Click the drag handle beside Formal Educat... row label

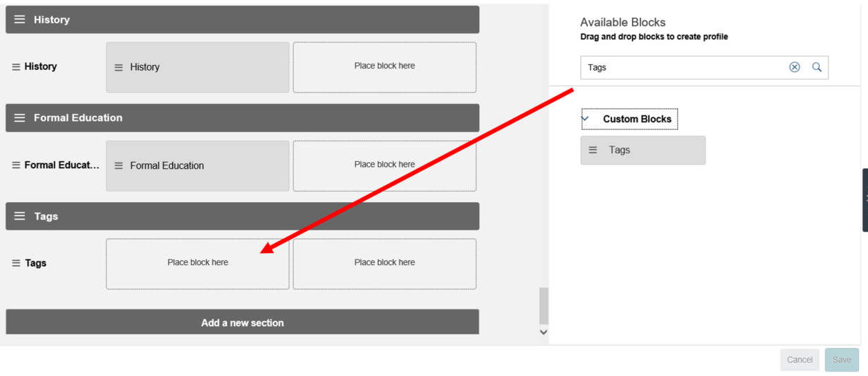click(x=16, y=165)
